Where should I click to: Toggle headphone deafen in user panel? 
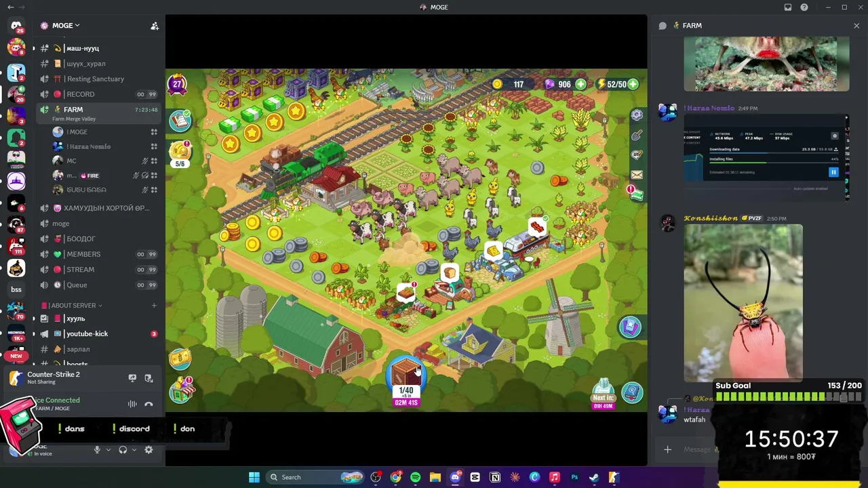pos(123,449)
